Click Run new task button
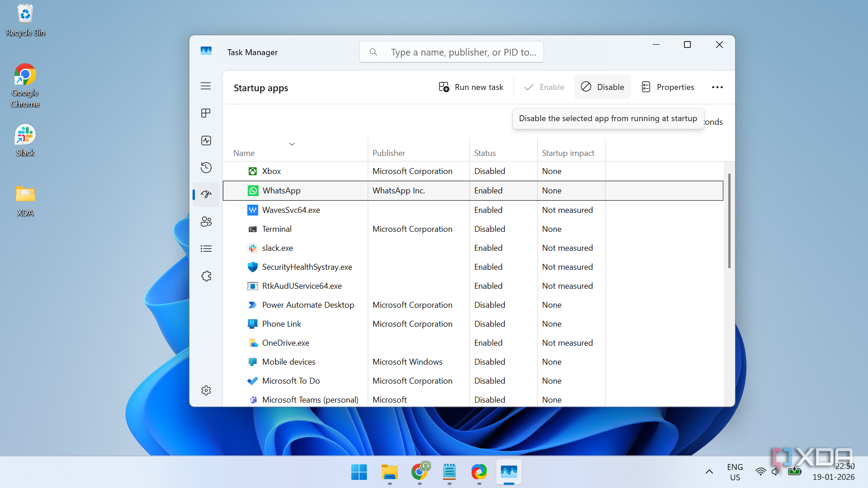The image size is (868, 488). [471, 87]
